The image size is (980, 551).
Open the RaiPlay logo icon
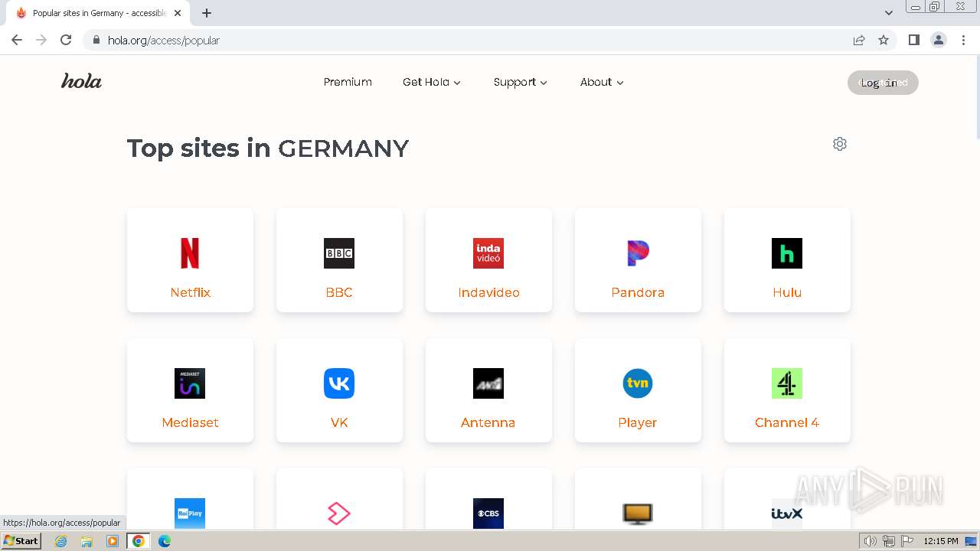pos(190,514)
